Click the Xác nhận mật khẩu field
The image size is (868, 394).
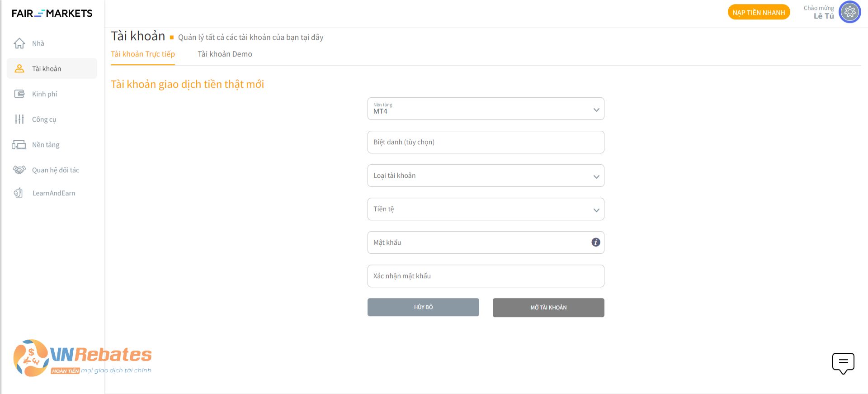click(x=486, y=276)
